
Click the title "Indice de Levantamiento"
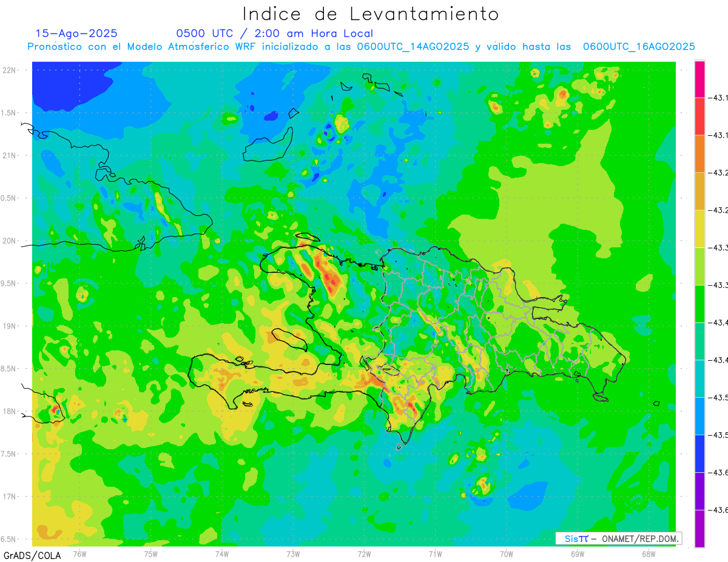point(371,14)
